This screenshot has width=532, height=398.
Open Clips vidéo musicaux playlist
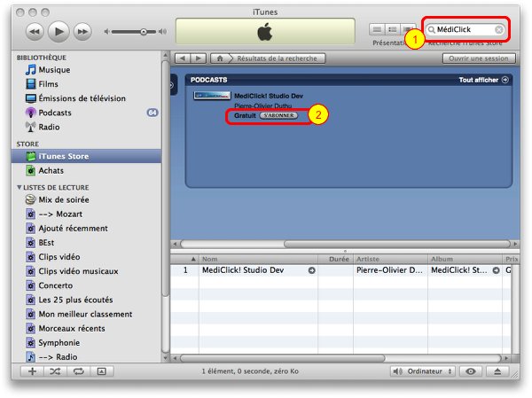(x=78, y=271)
